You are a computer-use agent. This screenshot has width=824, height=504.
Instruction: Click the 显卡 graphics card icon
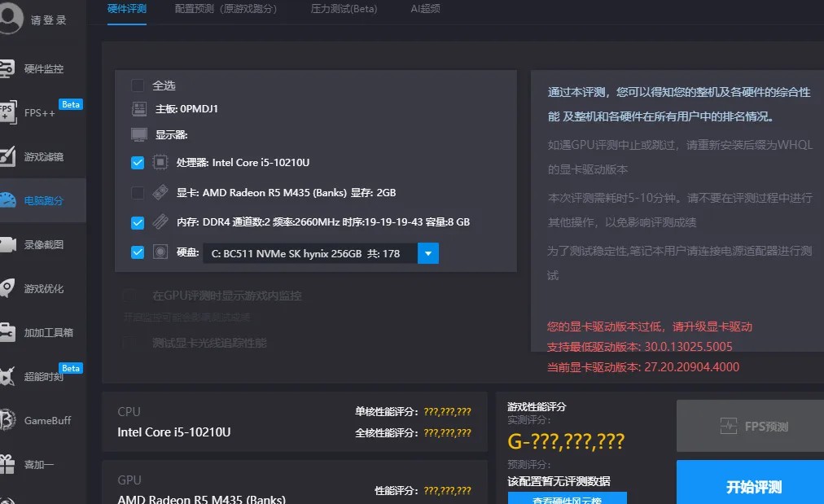[160, 192]
